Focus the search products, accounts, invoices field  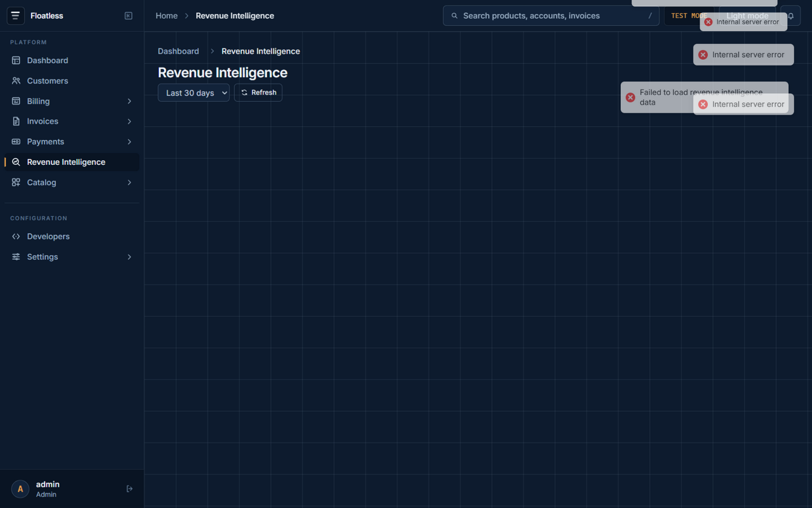[x=551, y=16]
